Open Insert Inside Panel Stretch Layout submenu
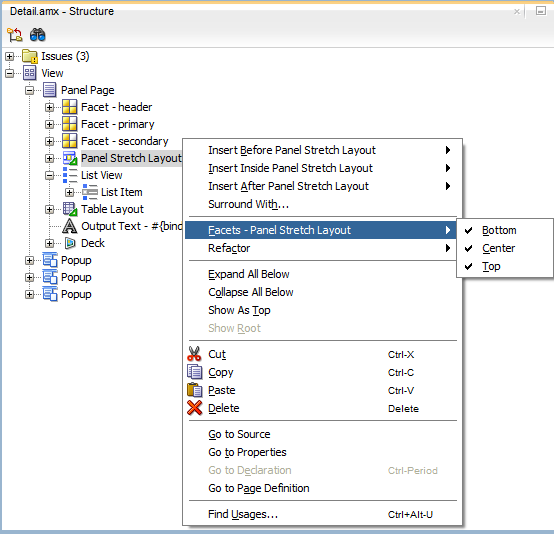The image size is (554, 534). (322, 168)
